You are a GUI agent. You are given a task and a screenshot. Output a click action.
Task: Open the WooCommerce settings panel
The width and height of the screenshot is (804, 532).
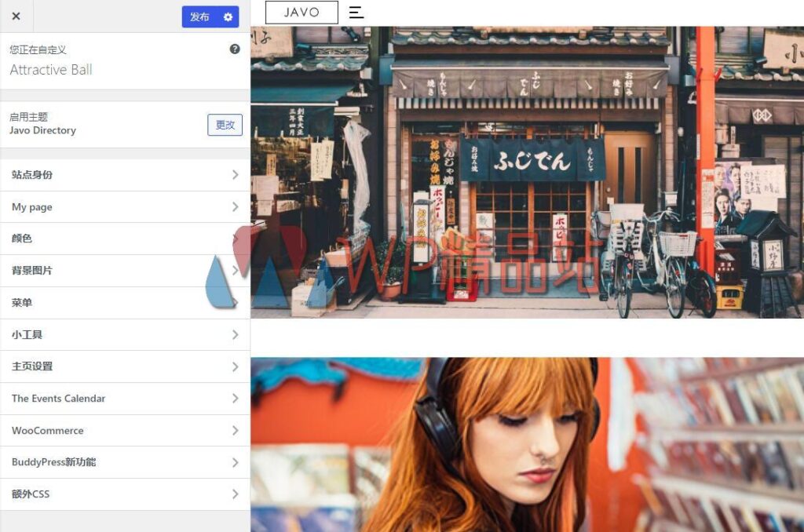point(126,430)
